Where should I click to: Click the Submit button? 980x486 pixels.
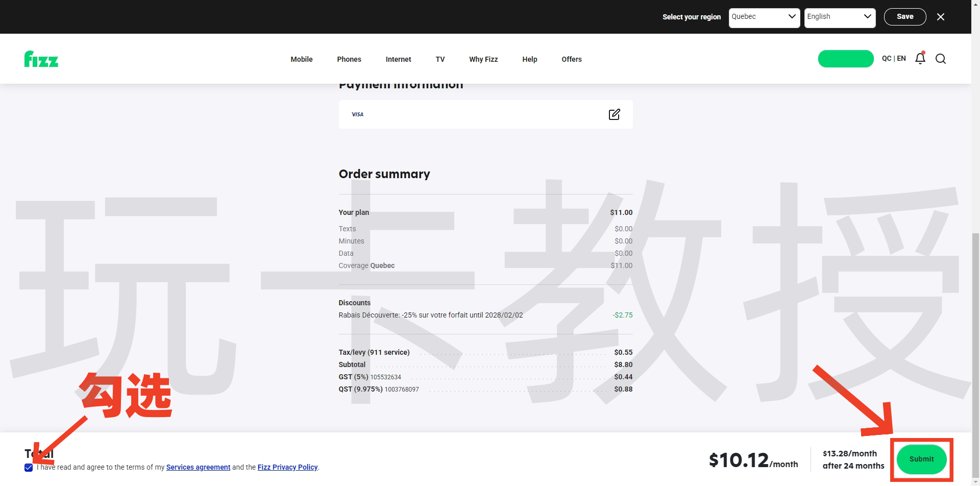tap(921, 458)
